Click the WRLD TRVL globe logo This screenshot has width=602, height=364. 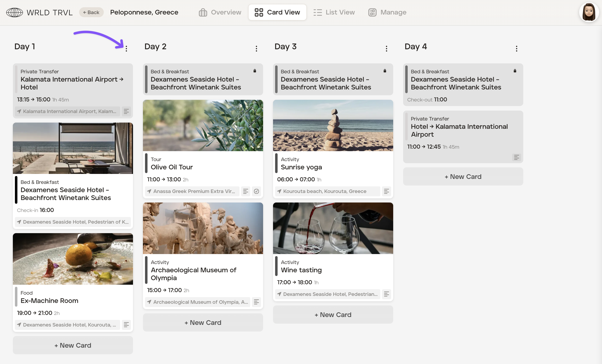[x=15, y=12]
